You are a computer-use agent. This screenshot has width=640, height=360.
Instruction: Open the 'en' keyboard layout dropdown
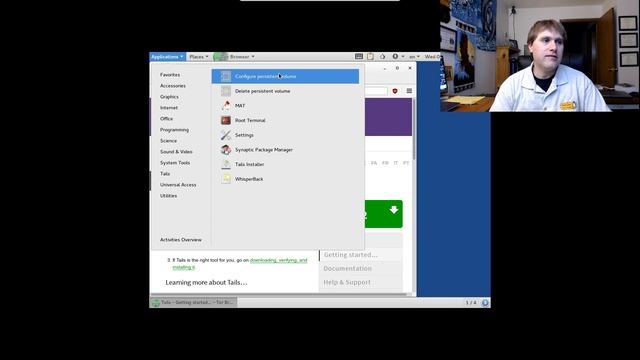[x=414, y=57]
